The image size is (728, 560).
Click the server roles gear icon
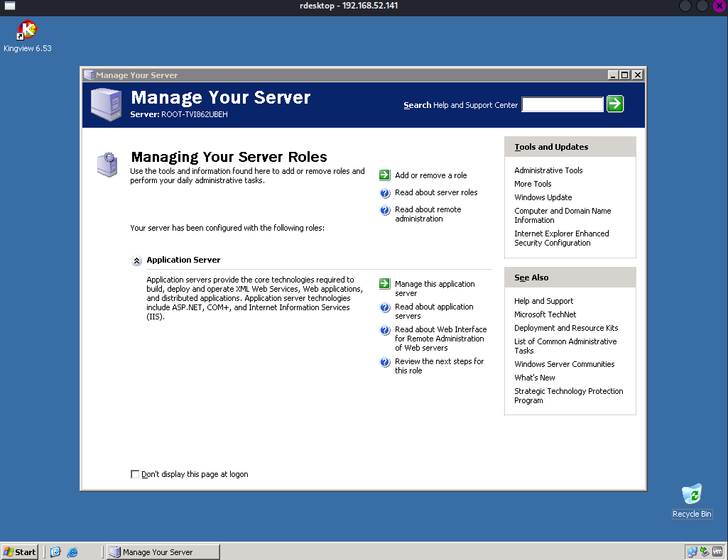[x=107, y=164]
